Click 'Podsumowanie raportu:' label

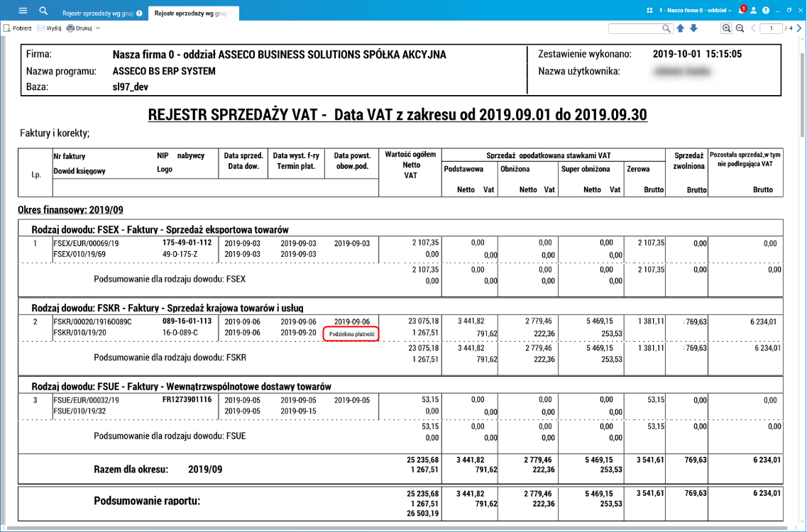pos(147,501)
